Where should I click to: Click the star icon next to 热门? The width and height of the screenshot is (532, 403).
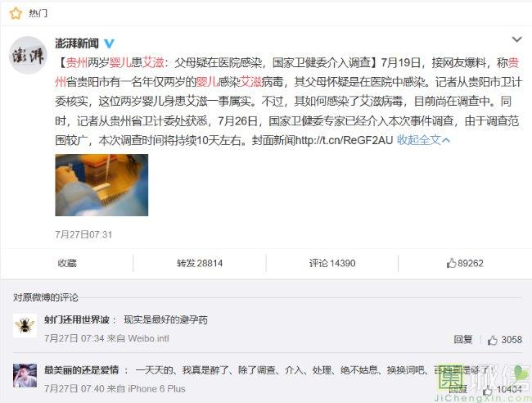(16, 13)
